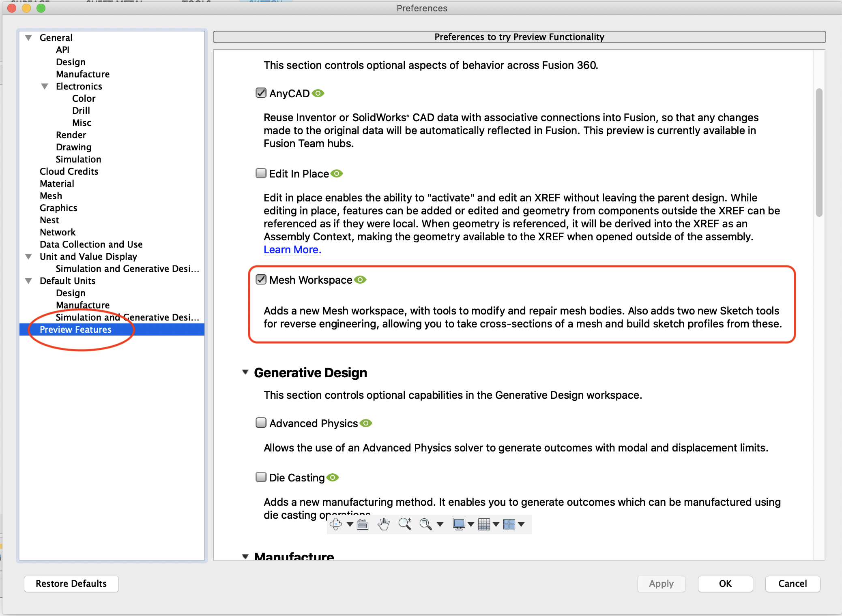
Task: Open the Orbit type dropdown arrow
Action: tap(350, 524)
